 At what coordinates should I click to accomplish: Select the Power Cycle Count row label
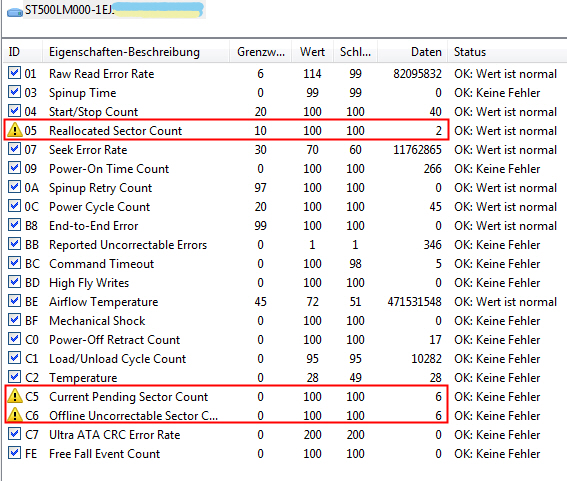coord(99,207)
